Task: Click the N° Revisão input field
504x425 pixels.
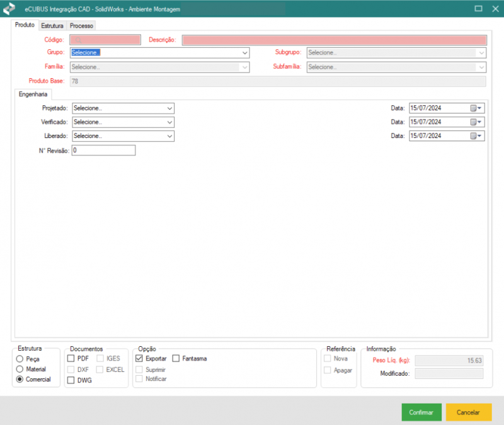Action: point(103,151)
